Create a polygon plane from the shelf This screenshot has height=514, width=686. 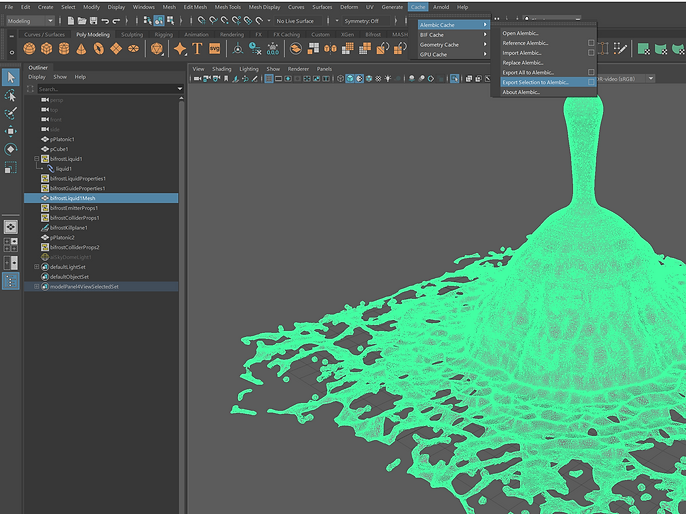[x=116, y=49]
